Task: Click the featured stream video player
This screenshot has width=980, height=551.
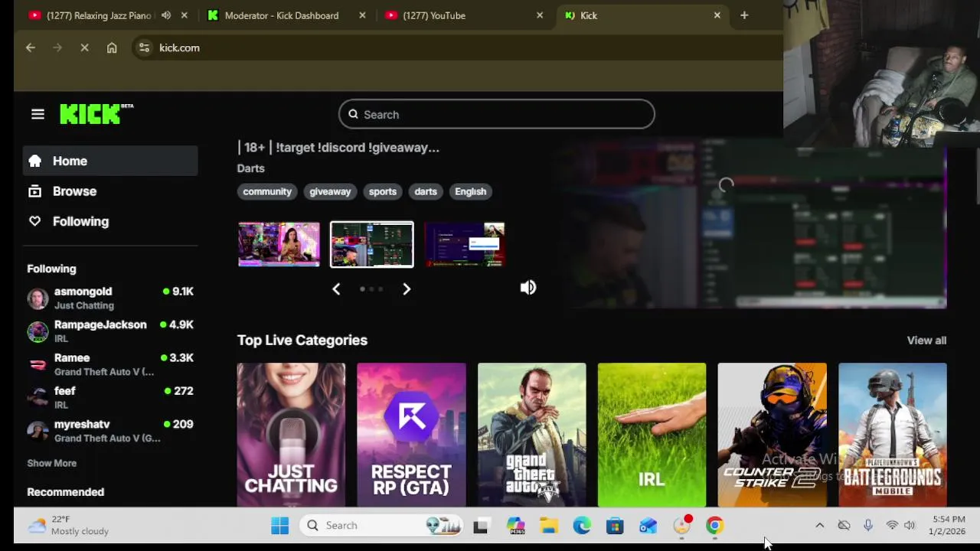Action: click(750, 223)
